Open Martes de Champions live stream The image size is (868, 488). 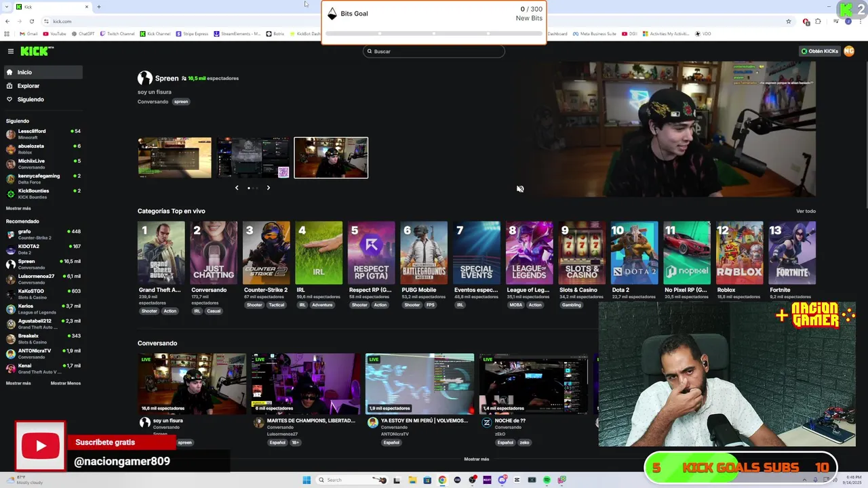click(306, 384)
